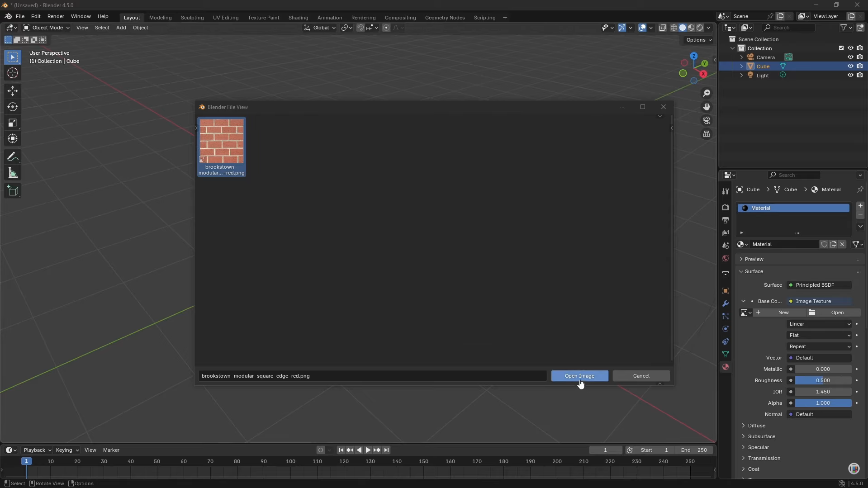
Task: Select the Annotate pencil tool
Action: tap(13, 157)
